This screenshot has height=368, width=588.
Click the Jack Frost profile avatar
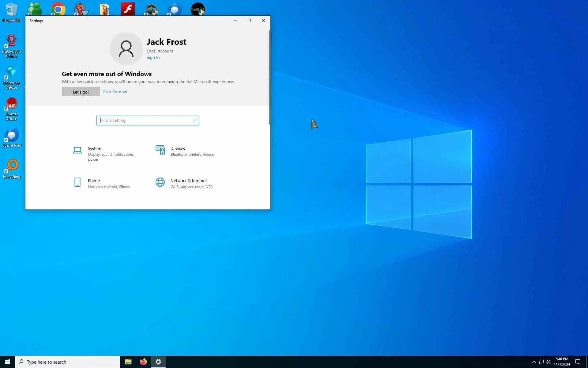[x=126, y=49]
